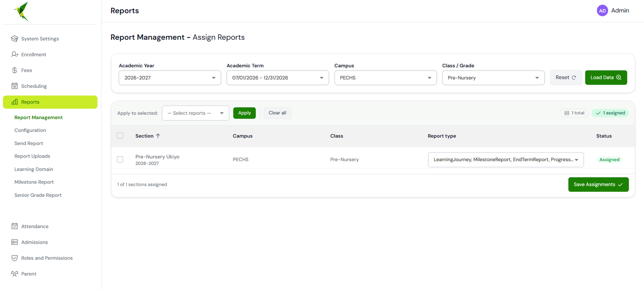Open Scheduling from the sidebar
The image size is (644, 290).
[x=50, y=86]
